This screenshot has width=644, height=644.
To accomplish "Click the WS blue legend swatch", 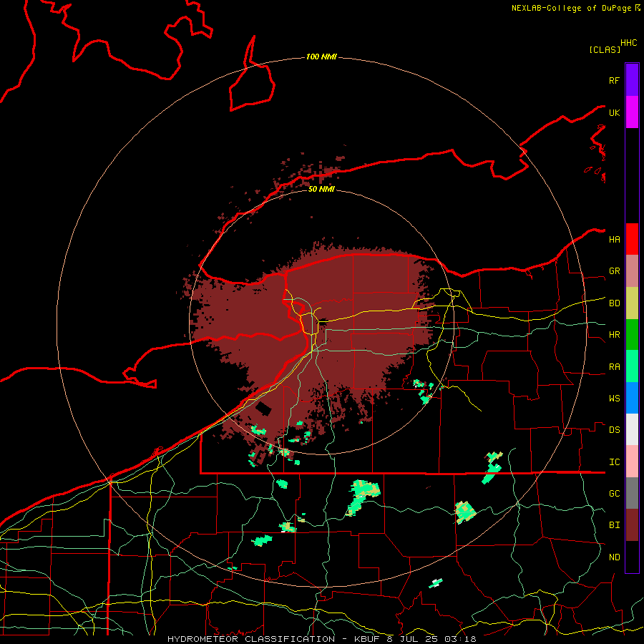I will point(632,398).
